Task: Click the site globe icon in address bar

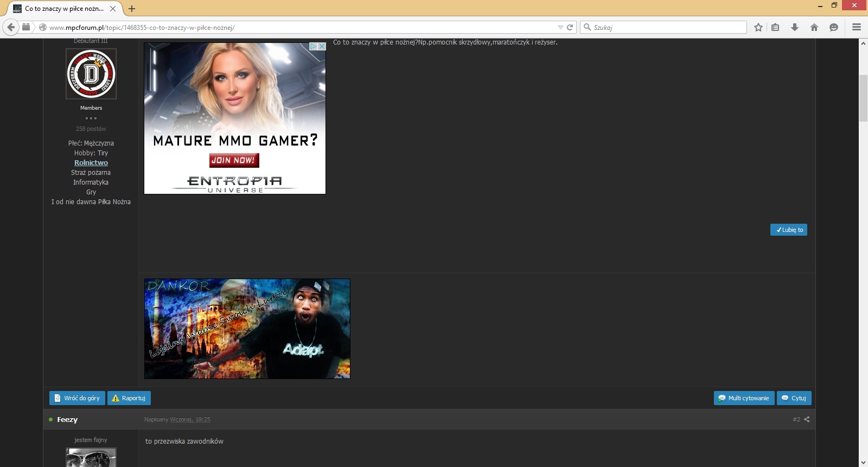Action: (42, 27)
